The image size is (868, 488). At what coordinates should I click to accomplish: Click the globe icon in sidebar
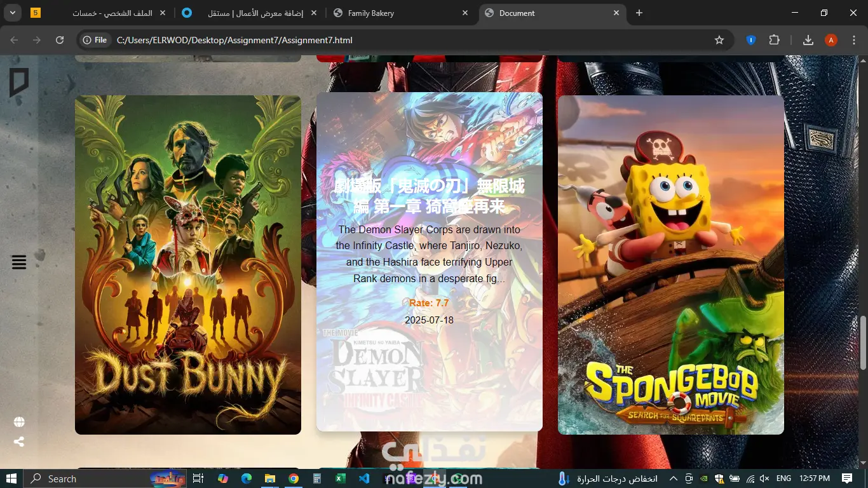(19, 422)
